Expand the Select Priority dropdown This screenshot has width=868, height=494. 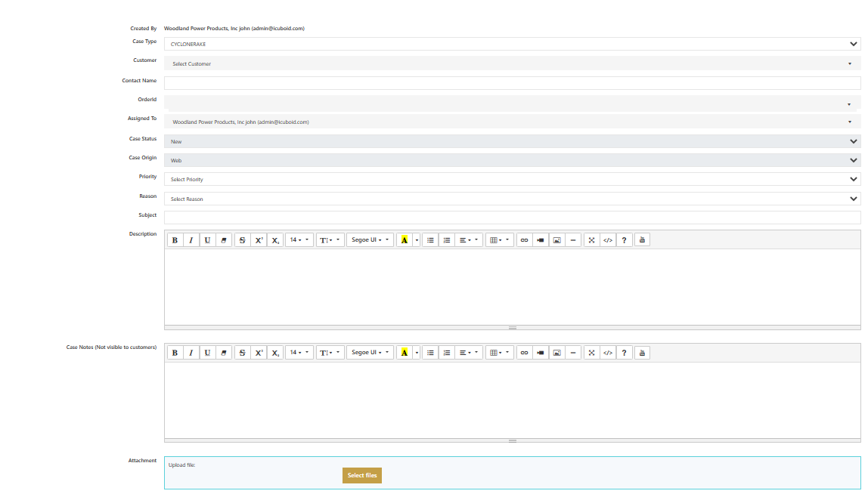512,180
